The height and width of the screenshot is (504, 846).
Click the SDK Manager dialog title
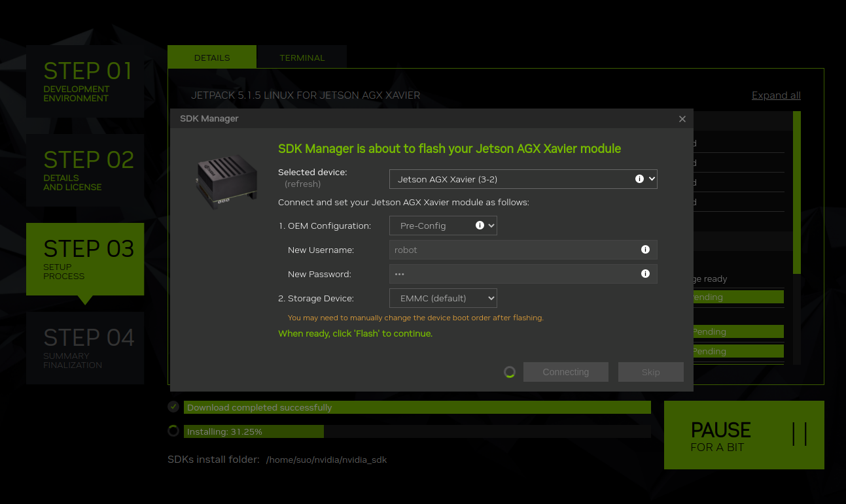[209, 118]
